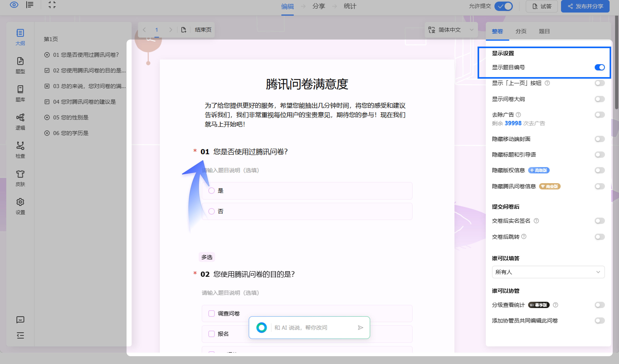This screenshot has height=364, width=619.
Task: Click question 01 description field
Action: pyautogui.click(x=230, y=170)
